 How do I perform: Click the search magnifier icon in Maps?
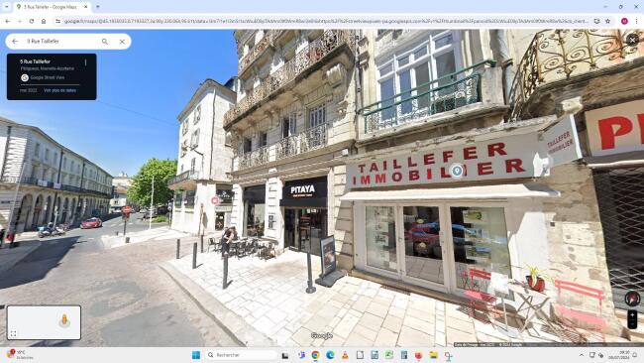[x=105, y=42]
